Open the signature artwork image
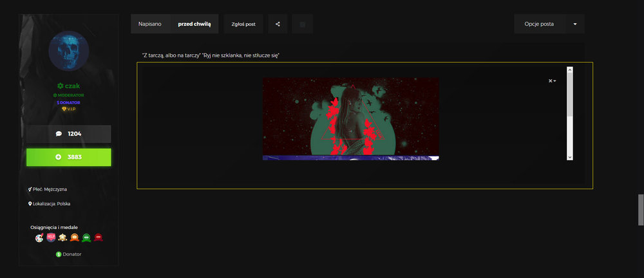This screenshot has width=644, height=278. [x=351, y=118]
